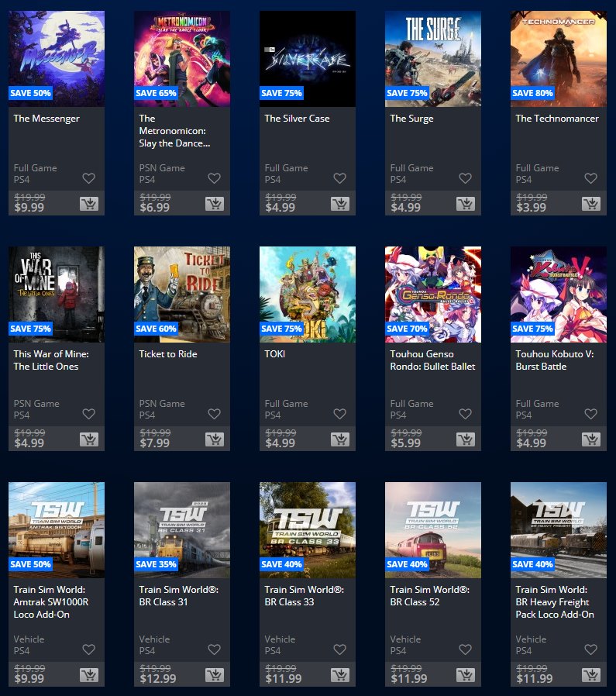Add Ticket to Ride to cart
616x696 pixels.
pos(215,439)
